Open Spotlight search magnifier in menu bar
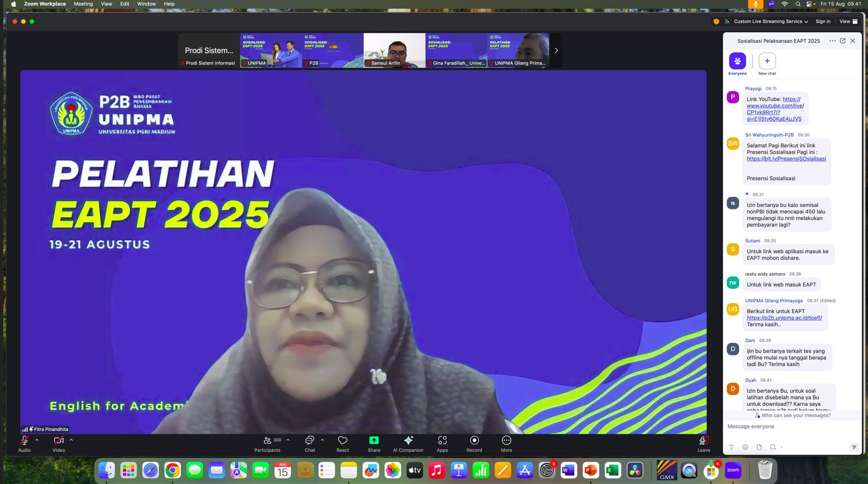This screenshot has height=484, width=868. tap(798, 4)
